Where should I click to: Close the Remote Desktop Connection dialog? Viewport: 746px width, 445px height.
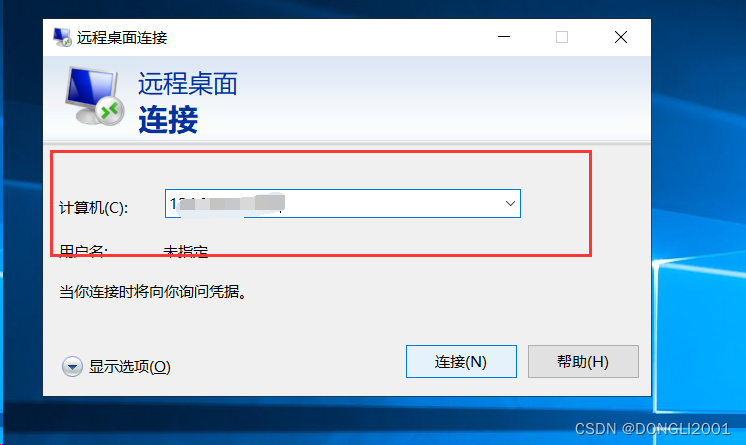click(x=620, y=37)
